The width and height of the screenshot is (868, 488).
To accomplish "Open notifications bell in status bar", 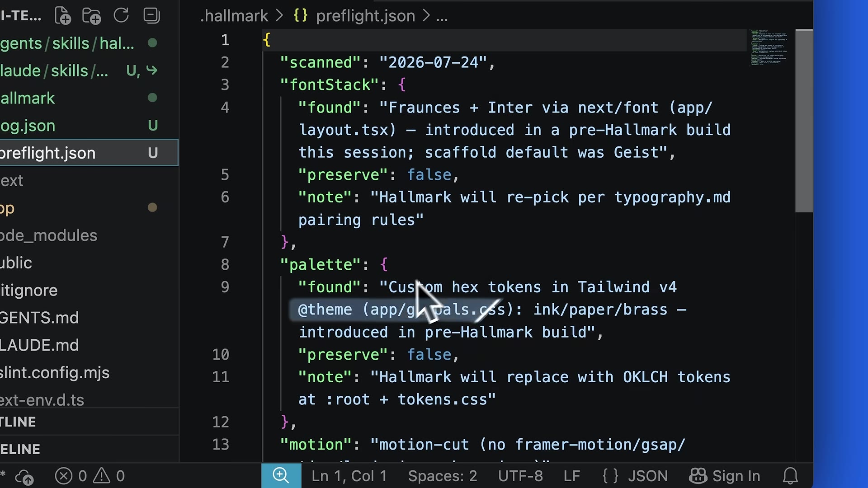I will point(790,476).
